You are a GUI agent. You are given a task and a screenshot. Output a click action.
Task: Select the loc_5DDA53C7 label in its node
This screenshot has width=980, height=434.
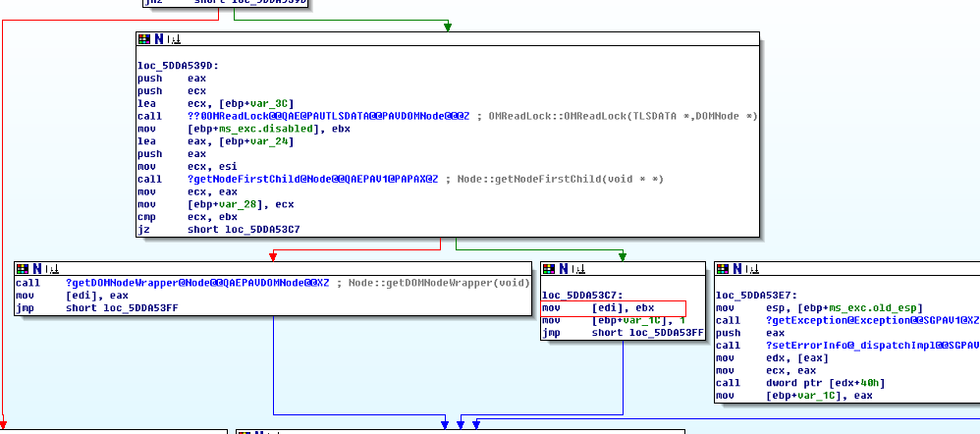[582, 296]
